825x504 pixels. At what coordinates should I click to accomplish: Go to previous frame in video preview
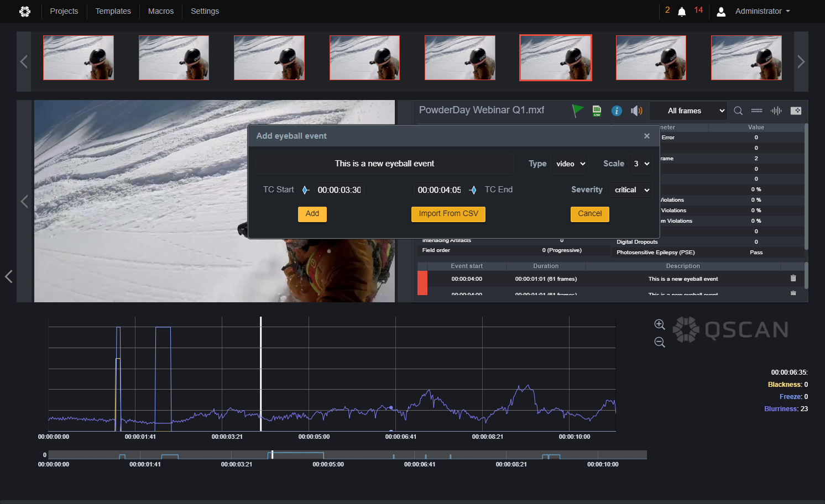pos(24,201)
